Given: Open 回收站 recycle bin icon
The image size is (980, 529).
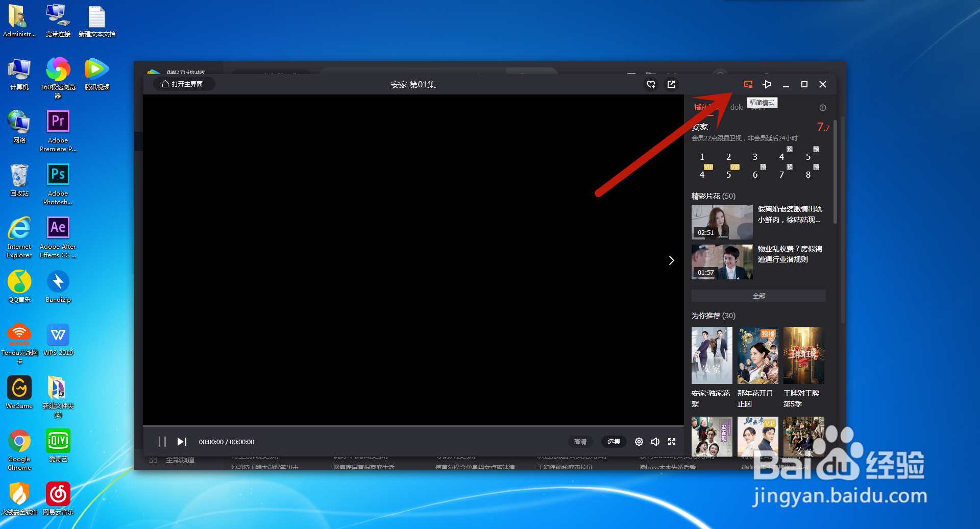Looking at the screenshot, I should (19, 180).
